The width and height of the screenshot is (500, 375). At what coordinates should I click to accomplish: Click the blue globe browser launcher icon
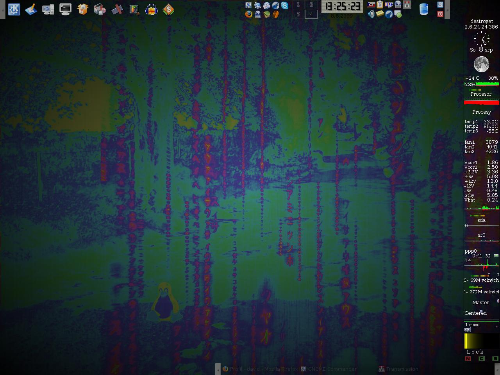276,5
